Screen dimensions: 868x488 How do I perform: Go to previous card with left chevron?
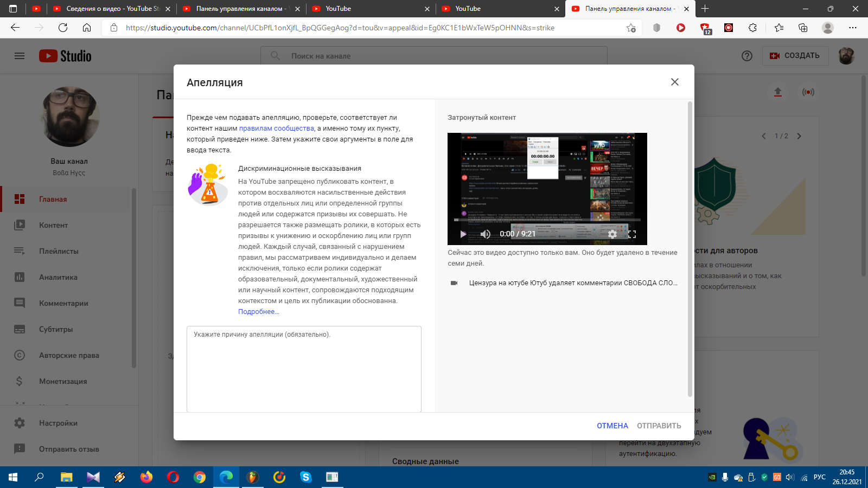[764, 136]
